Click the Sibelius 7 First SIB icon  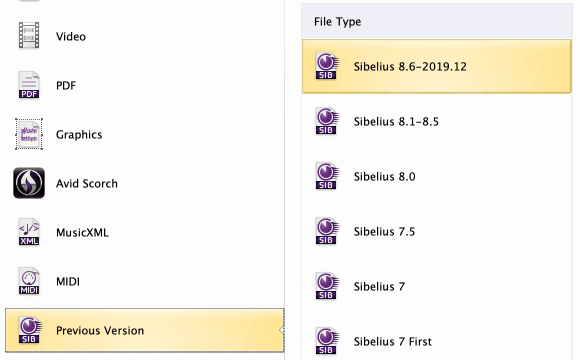pyautogui.click(x=327, y=341)
